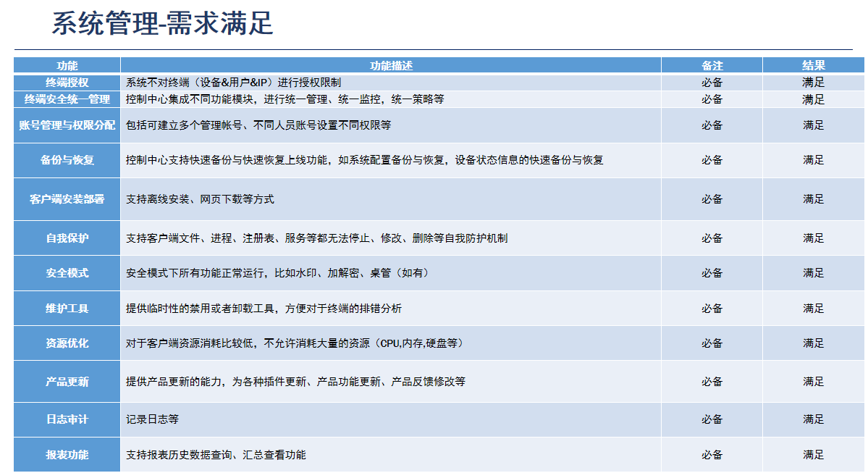This screenshot has height=473, width=868.
Task: Click the 结果 column header
Action: click(813, 65)
